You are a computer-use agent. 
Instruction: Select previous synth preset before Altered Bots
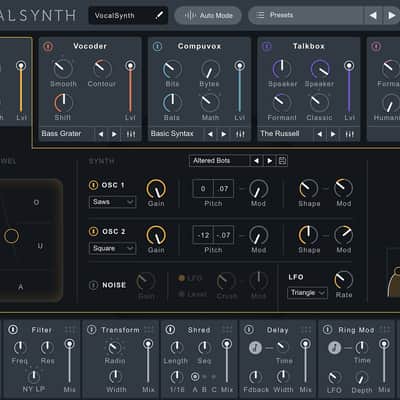[x=256, y=161]
